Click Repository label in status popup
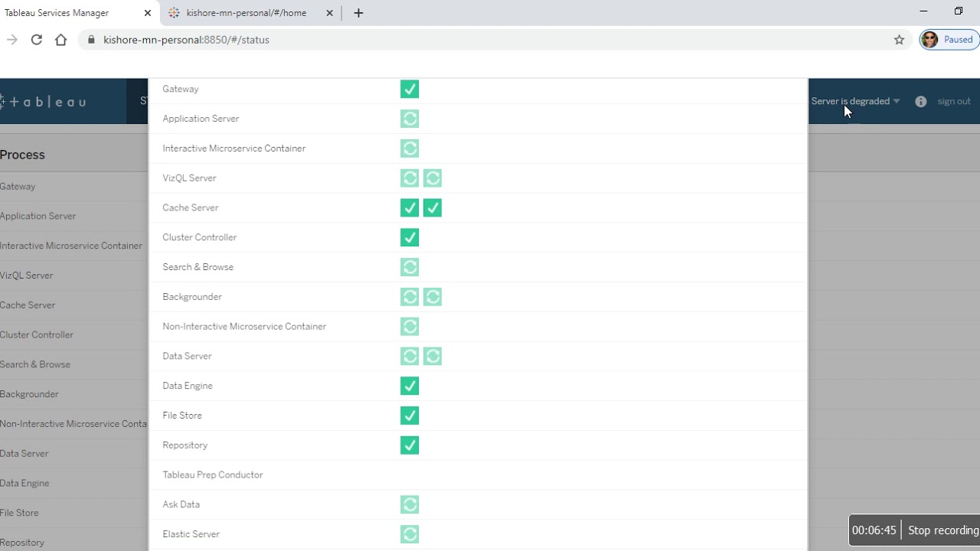The height and width of the screenshot is (551, 980). point(185,445)
